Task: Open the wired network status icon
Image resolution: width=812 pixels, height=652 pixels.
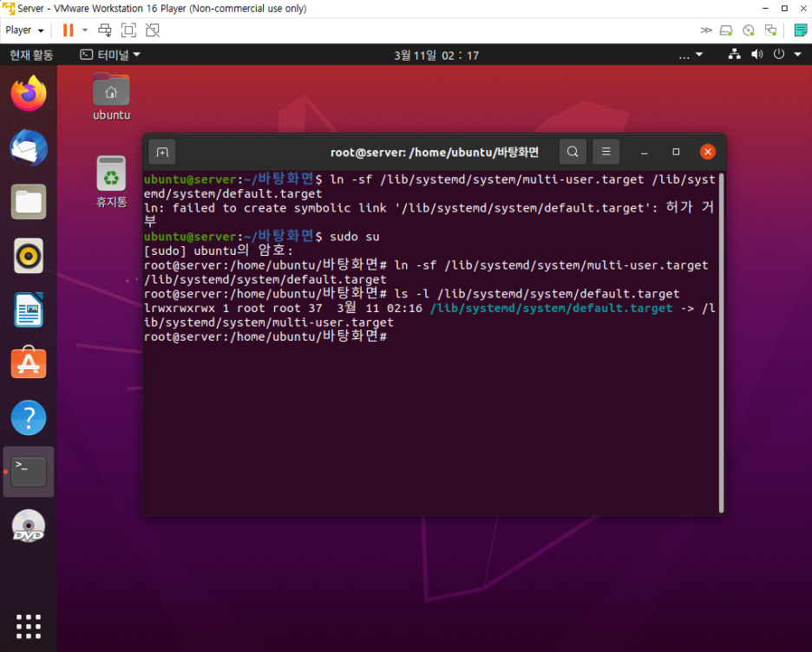Action: point(734,55)
